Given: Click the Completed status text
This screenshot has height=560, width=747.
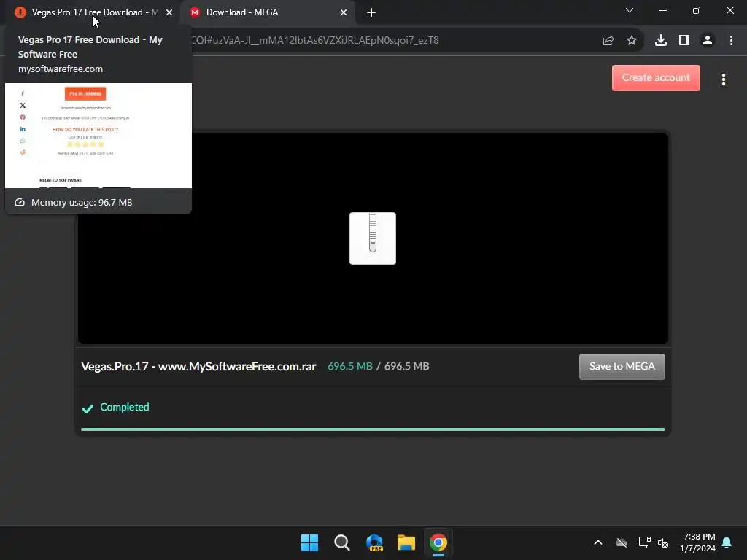Looking at the screenshot, I should [124, 407].
